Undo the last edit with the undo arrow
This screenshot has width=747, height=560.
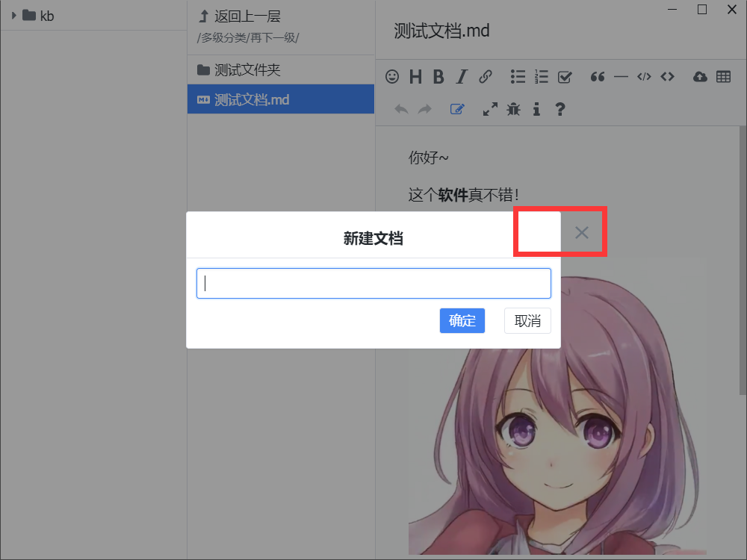pyautogui.click(x=401, y=109)
